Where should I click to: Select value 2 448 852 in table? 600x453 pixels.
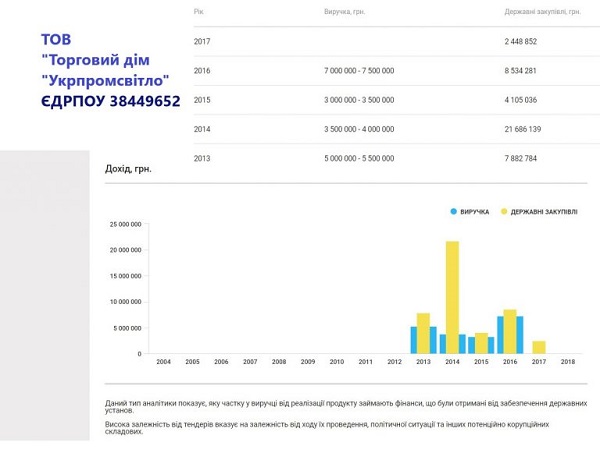coord(521,41)
